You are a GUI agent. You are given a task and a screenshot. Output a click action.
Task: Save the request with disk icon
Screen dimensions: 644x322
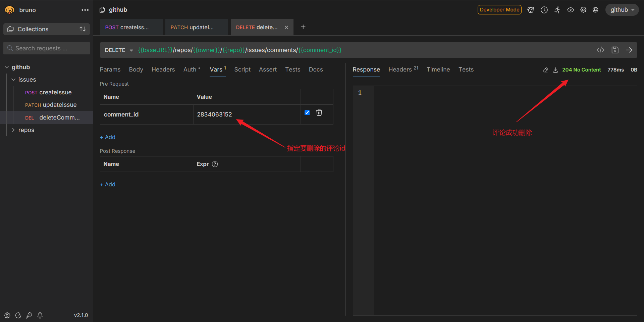(615, 50)
